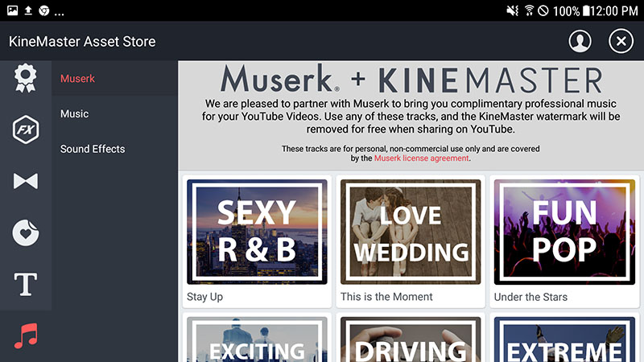Tap the Wi-Fi status icon
Image resolution: width=644 pixels, height=362 pixels.
coord(530,10)
